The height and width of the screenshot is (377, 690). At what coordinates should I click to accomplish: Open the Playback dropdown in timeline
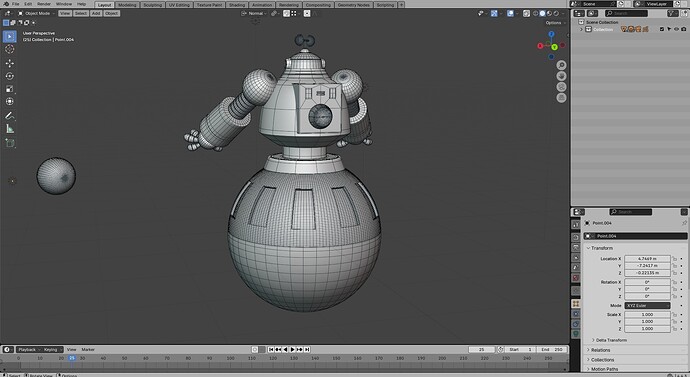point(29,350)
